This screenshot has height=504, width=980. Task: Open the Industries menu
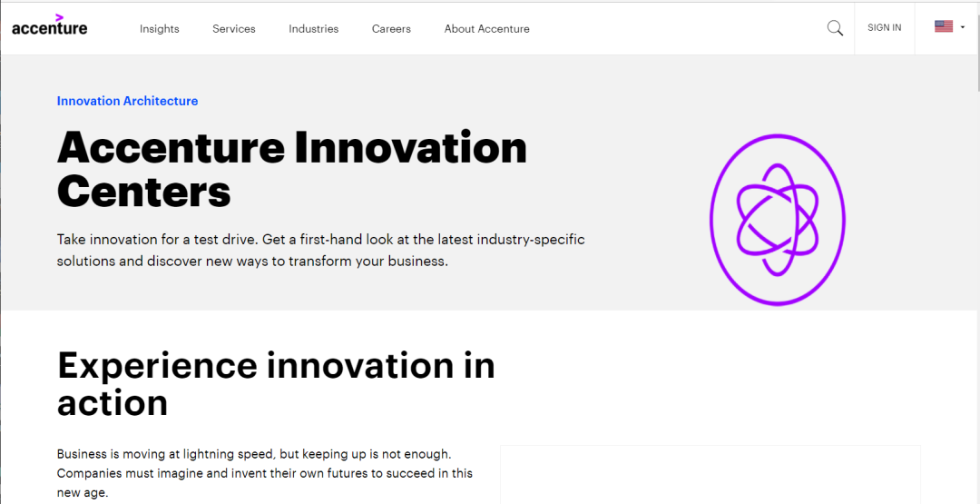tap(314, 29)
